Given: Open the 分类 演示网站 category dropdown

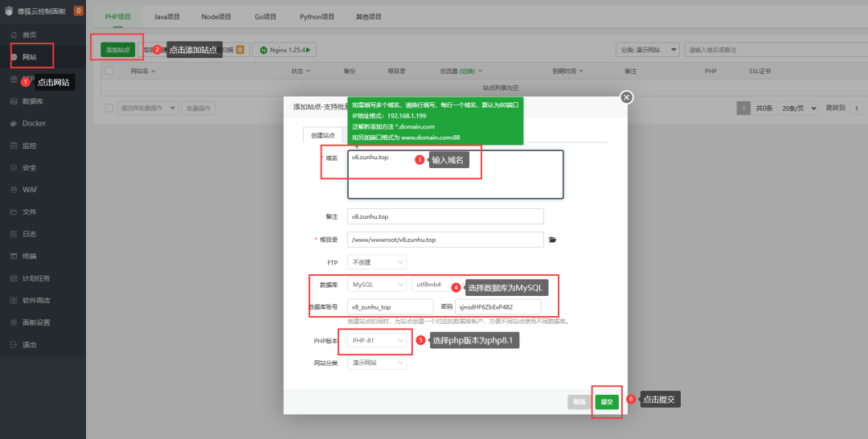Looking at the screenshot, I should [648, 50].
